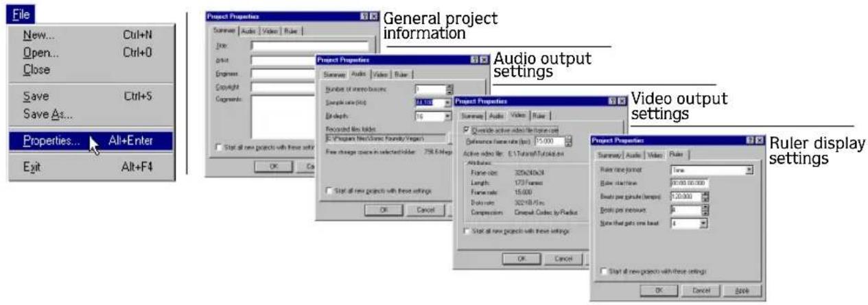Click Number of stereo busses stepper
Viewport: 868px width, 305px height.
449,88
